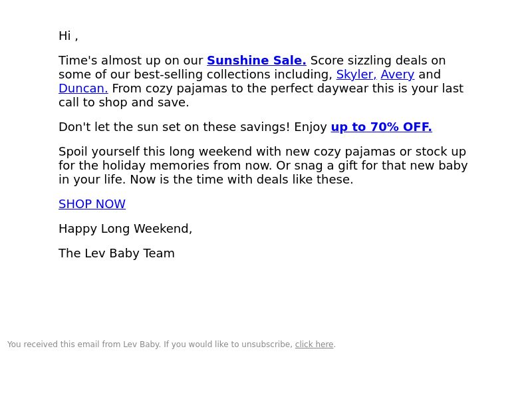Click the "call to shop and save." line

click(124, 102)
